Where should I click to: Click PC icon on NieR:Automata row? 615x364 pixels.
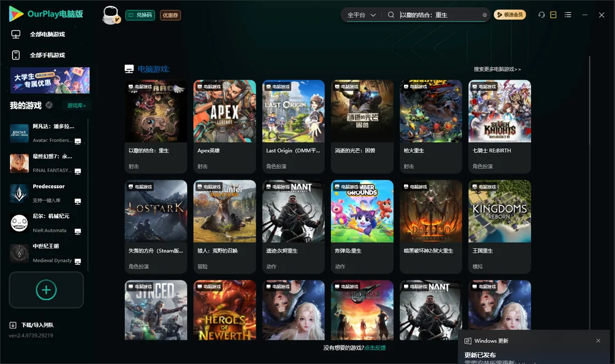tap(77, 231)
